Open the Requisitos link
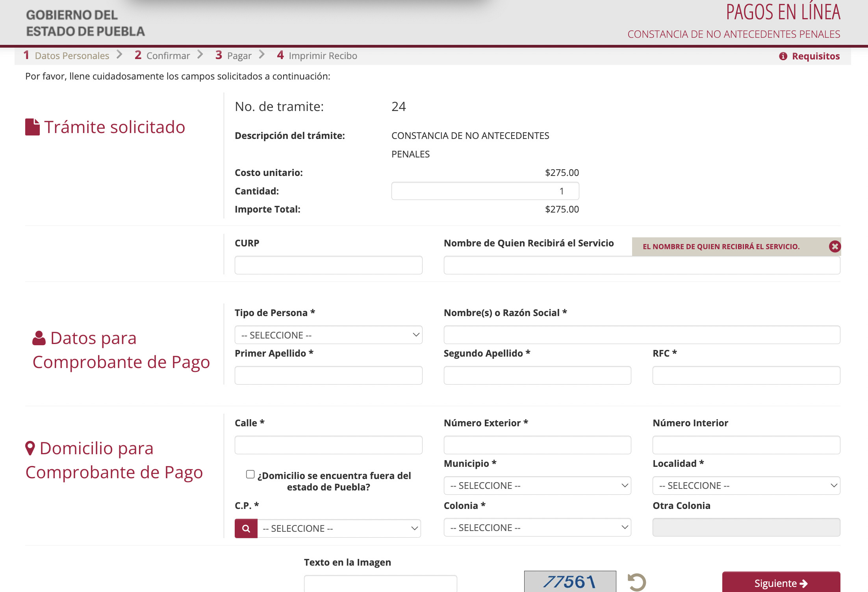 815,56
